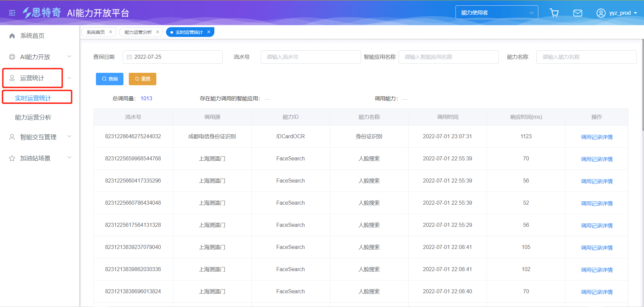Open 调用记录详情 for record 8231225617564131328
644x307 pixels.
coord(597,225)
